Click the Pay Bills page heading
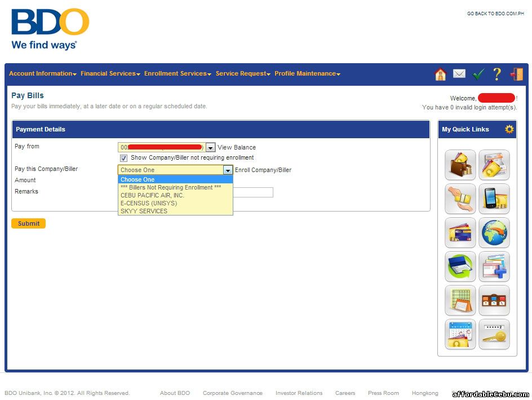This screenshot has height=400, width=532. (x=28, y=95)
